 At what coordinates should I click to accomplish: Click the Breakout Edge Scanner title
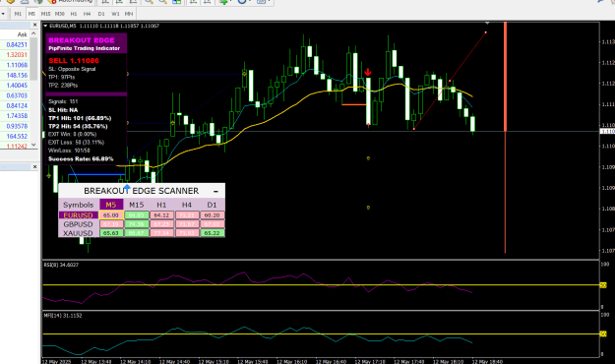pyautogui.click(x=141, y=191)
